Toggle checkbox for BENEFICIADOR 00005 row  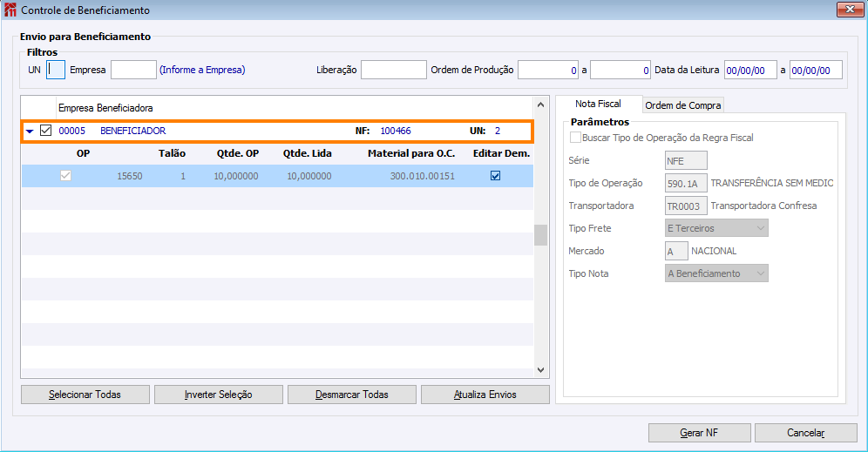46,131
